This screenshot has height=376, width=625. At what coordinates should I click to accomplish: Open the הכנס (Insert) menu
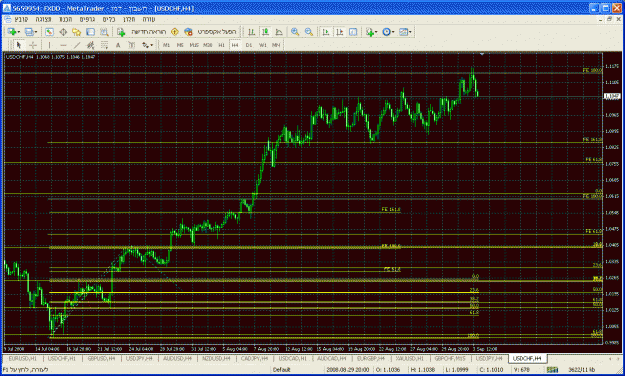pyautogui.click(x=66, y=19)
